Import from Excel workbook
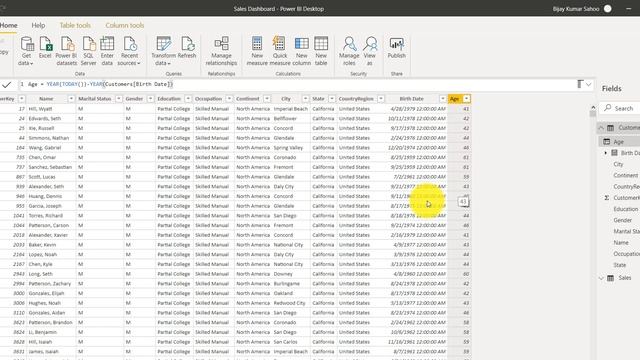 pyautogui.click(x=45, y=48)
